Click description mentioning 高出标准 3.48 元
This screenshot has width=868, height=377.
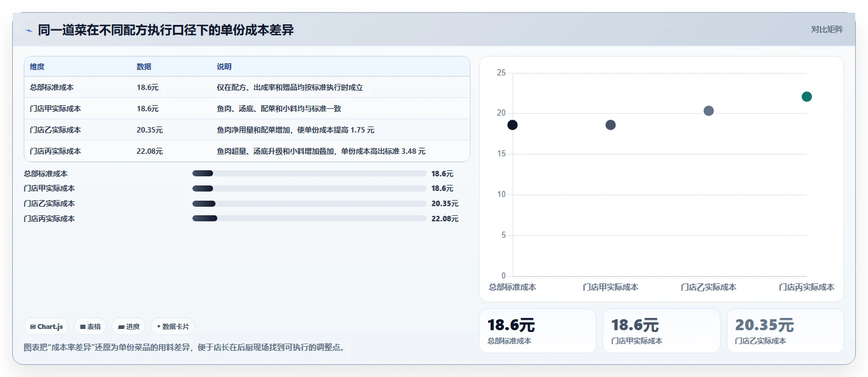point(321,151)
